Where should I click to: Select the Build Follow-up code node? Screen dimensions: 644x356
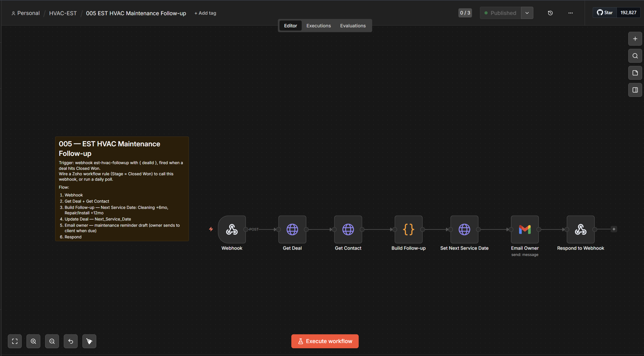408,229
